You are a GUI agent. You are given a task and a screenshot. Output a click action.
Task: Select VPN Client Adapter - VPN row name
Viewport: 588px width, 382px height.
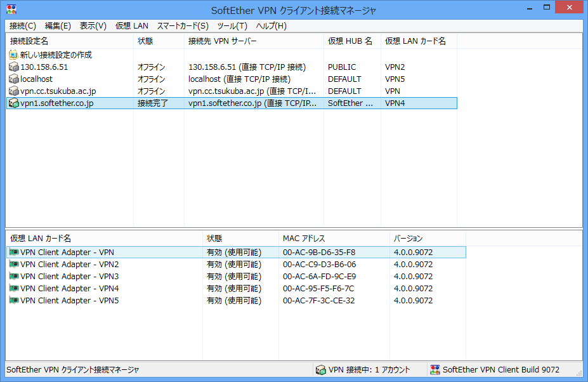(67, 252)
